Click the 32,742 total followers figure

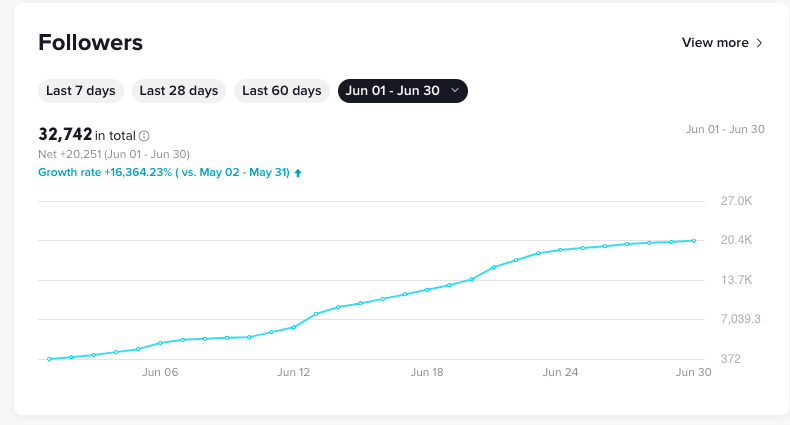coord(65,134)
